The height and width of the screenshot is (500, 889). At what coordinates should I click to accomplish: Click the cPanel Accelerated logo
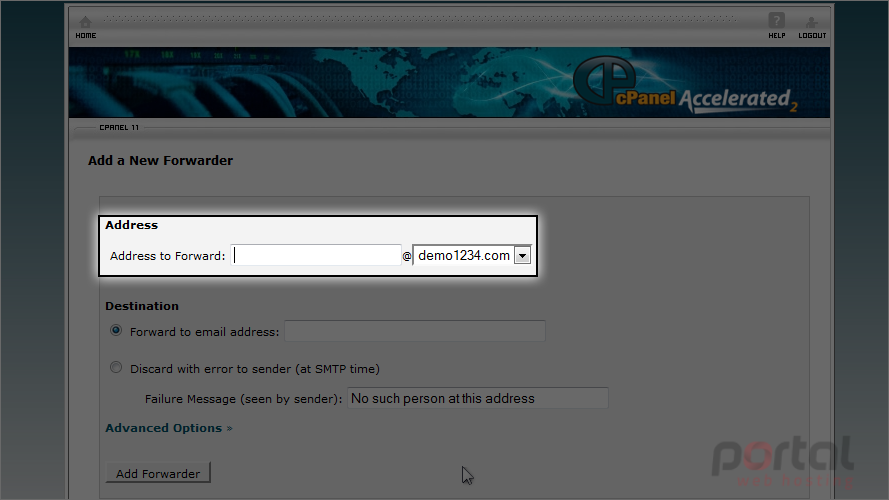[686, 85]
